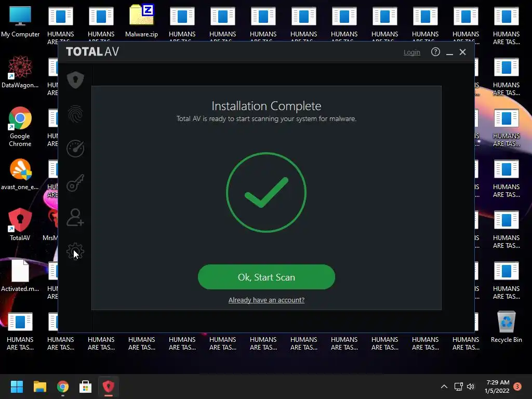
Task: Click the Installation Complete heading
Action: tap(267, 106)
